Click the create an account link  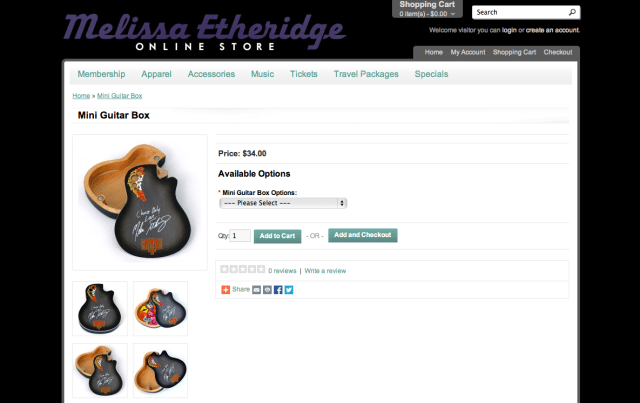click(553, 30)
